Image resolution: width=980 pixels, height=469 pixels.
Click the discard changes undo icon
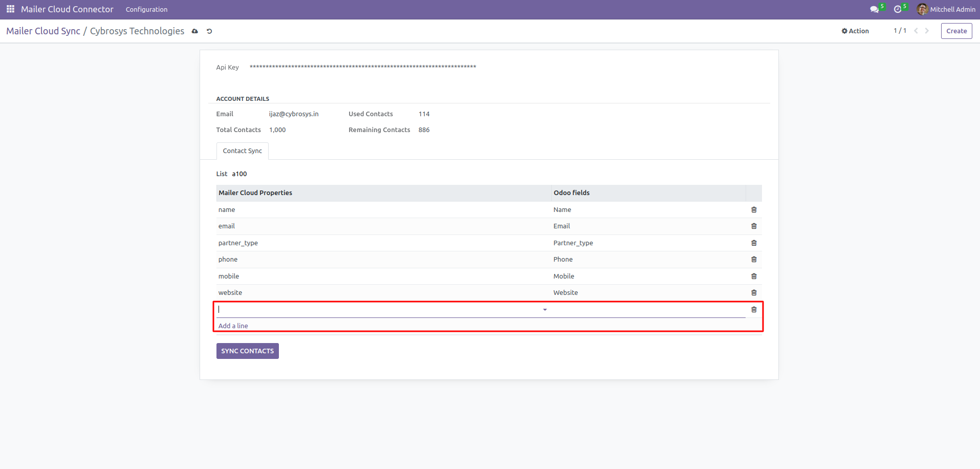[209, 31]
